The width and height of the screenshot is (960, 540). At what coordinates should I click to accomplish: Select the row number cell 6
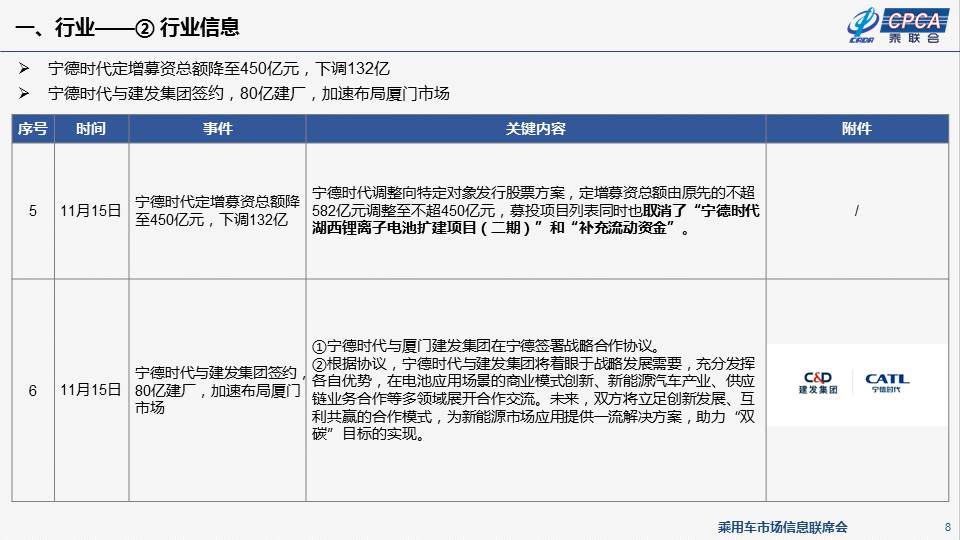click(33, 391)
